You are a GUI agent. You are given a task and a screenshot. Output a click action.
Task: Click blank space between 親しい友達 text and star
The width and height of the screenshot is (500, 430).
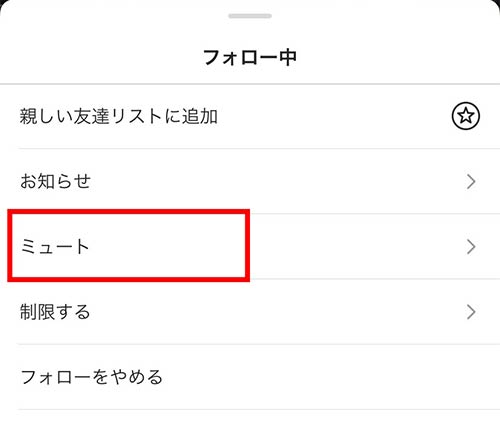pyautogui.click(x=333, y=116)
